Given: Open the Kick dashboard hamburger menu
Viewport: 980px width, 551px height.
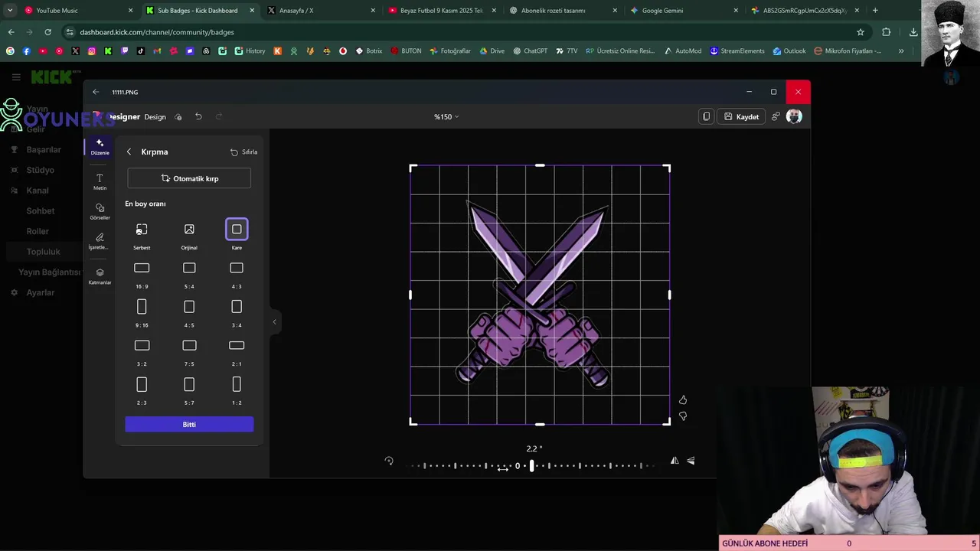Looking at the screenshot, I should [16, 77].
